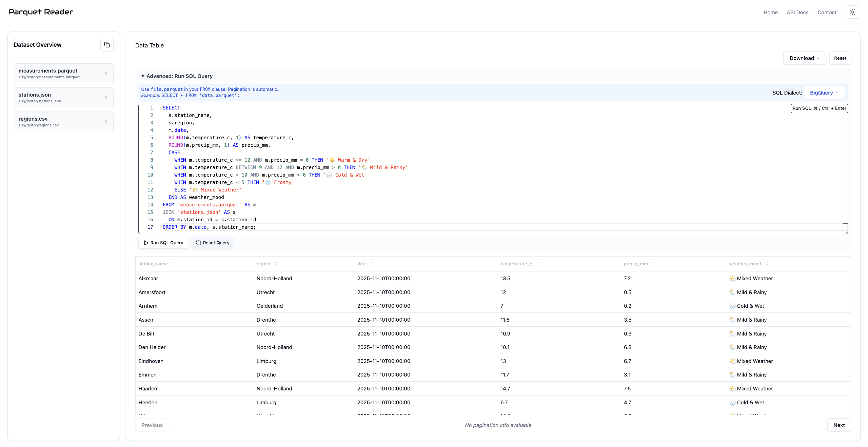Go to the Next page of results

coord(839,425)
